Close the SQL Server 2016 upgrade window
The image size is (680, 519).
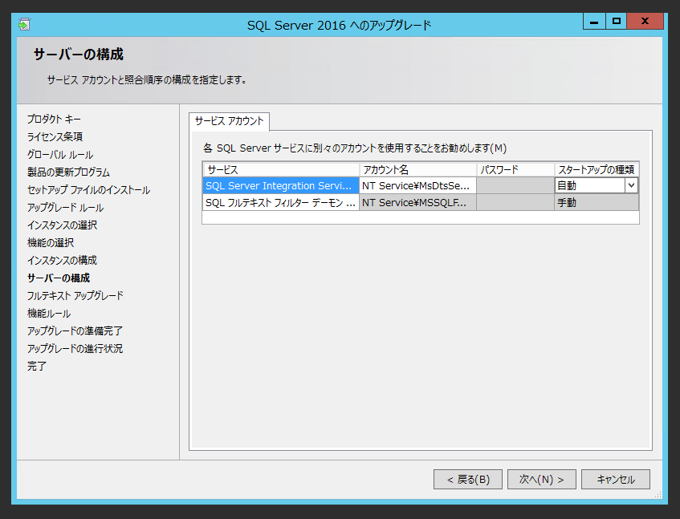tap(645, 21)
